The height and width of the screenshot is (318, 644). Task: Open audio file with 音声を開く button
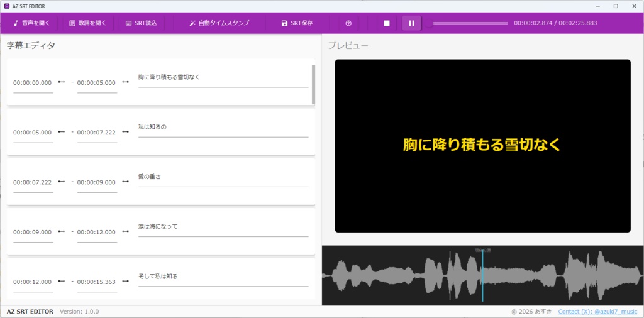click(x=31, y=23)
